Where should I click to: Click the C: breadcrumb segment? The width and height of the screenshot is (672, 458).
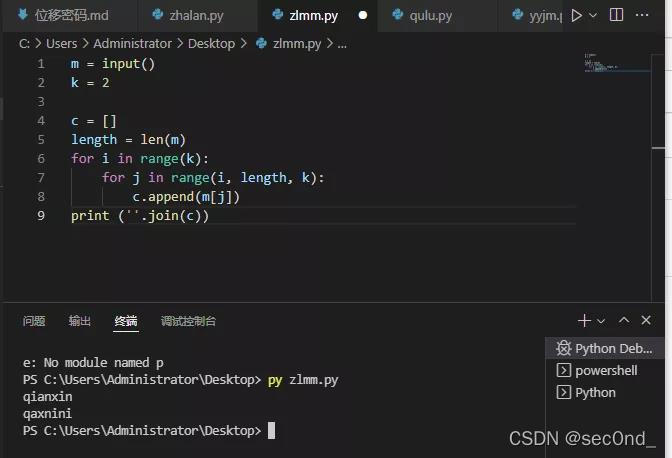click(x=24, y=44)
